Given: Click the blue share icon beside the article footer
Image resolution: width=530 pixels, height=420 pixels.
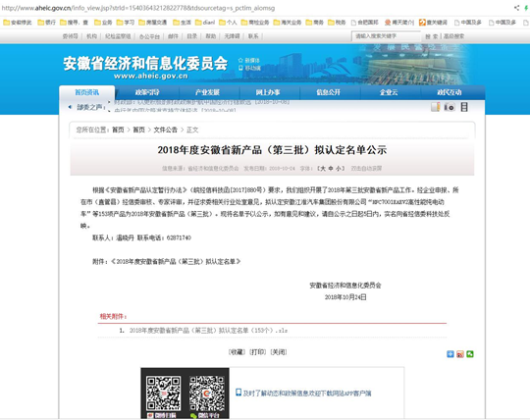Looking at the screenshot, I should point(450,354).
